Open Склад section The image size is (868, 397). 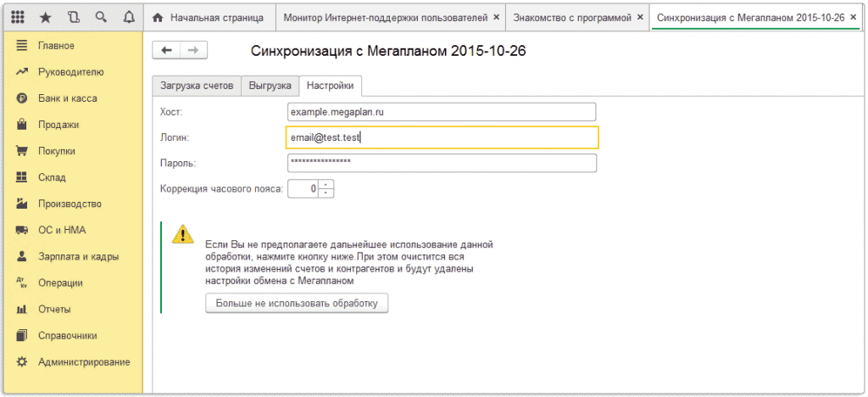tap(52, 177)
